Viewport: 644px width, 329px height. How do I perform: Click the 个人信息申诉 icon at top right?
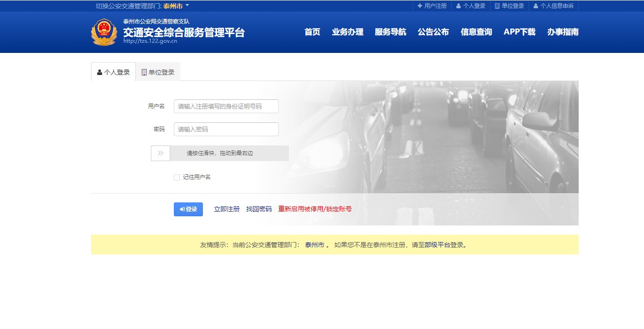(535, 6)
